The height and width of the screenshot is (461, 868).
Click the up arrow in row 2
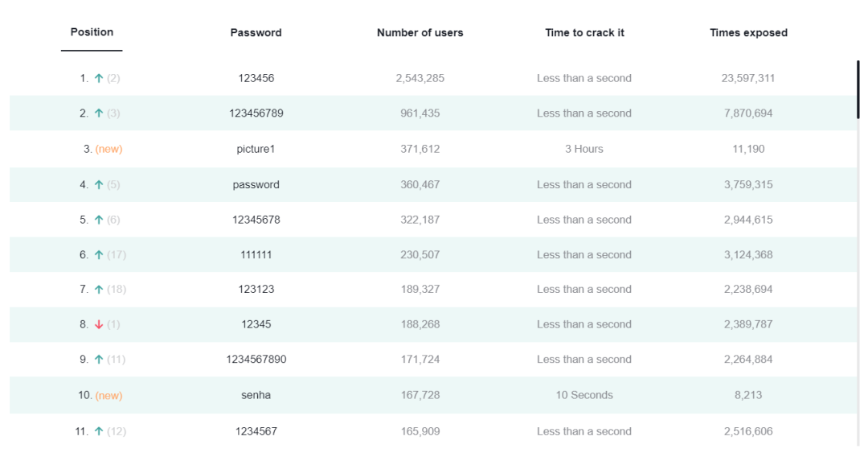tap(99, 113)
